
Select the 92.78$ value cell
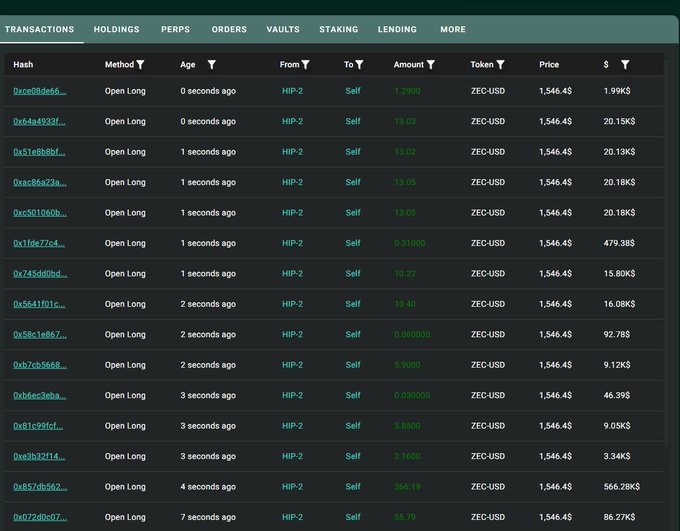click(617, 334)
